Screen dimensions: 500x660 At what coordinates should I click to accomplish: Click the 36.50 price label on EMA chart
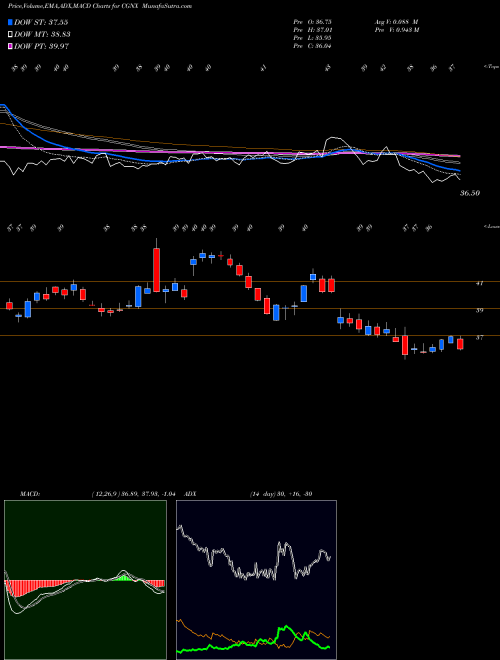click(470, 193)
